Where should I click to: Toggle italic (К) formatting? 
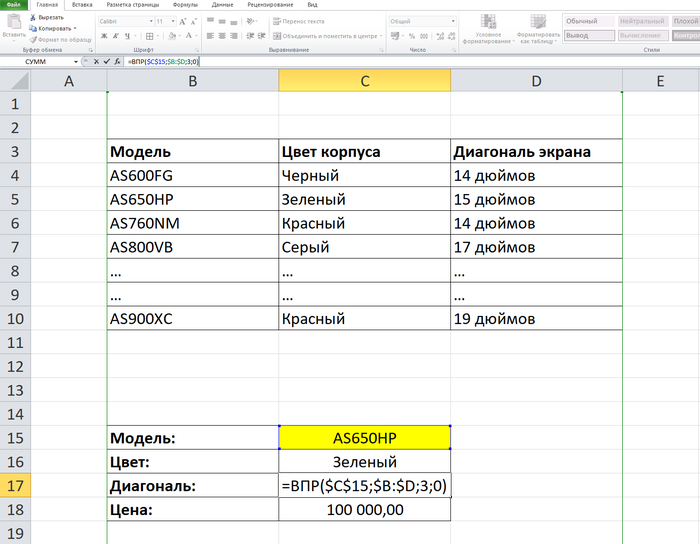(116, 36)
